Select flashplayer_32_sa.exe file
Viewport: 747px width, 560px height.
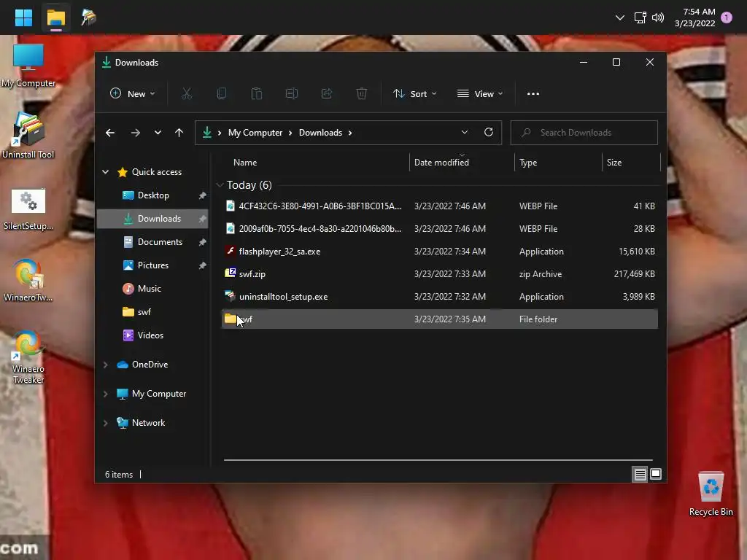coord(440,252)
